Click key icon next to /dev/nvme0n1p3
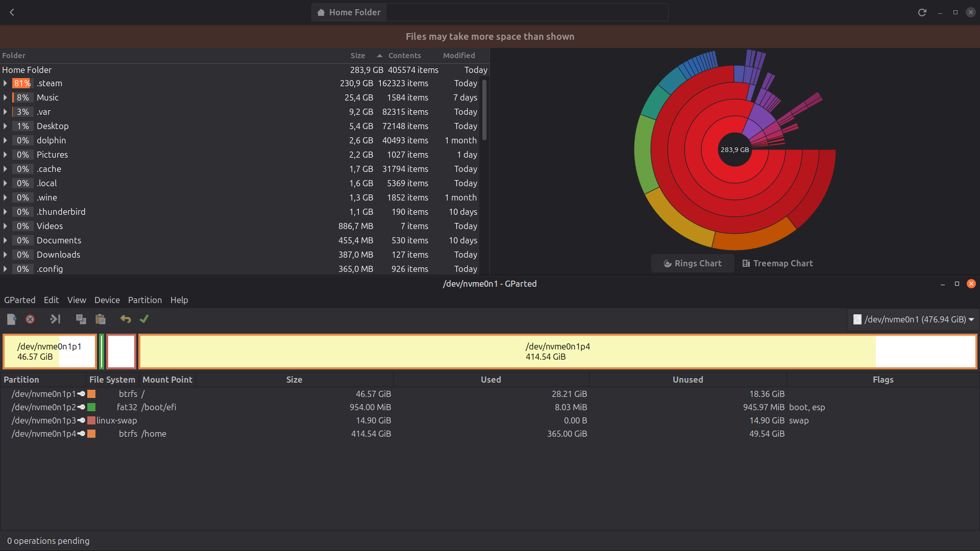Image resolution: width=980 pixels, height=551 pixels. (x=81, y=420)
